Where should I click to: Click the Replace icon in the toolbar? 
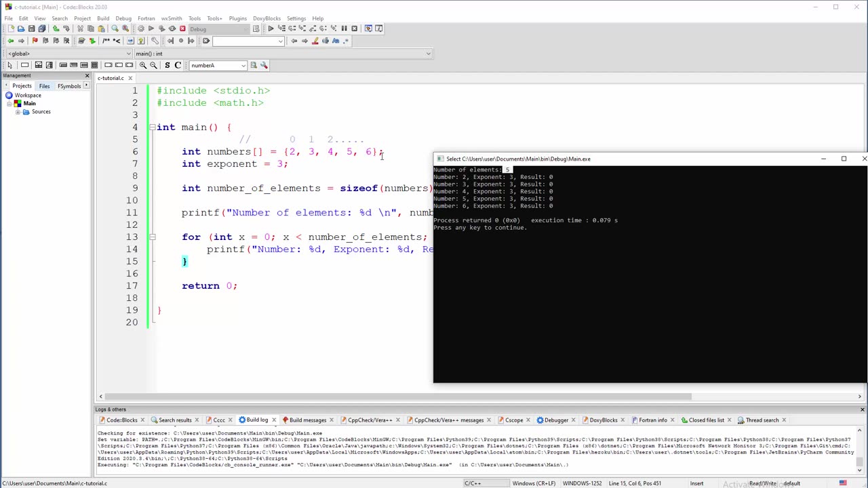[125, 28]
